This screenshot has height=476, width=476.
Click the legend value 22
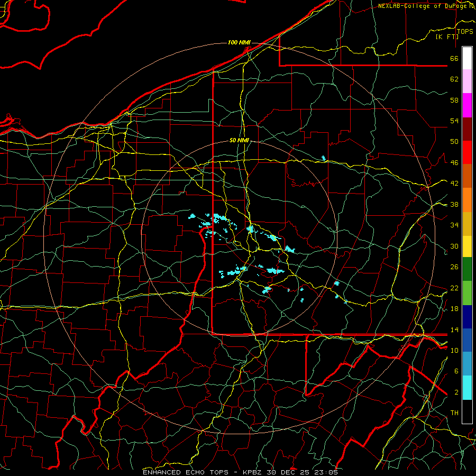coord(454,288)
